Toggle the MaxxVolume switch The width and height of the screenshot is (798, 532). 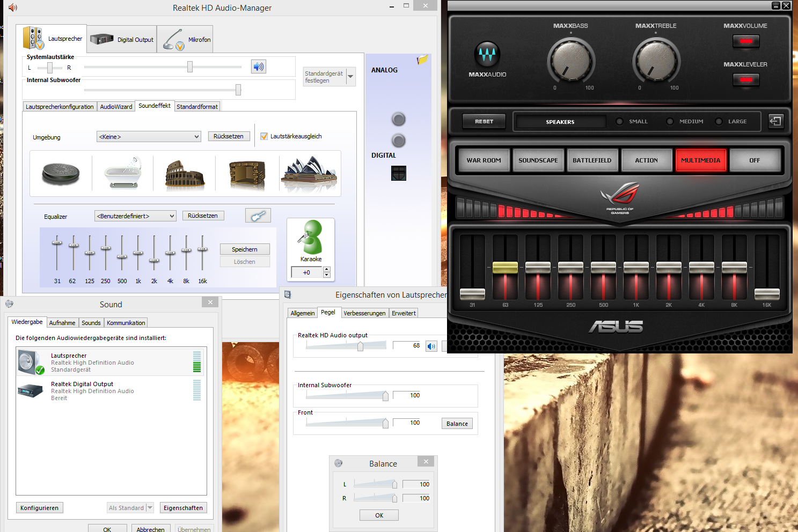coord(746,41)
